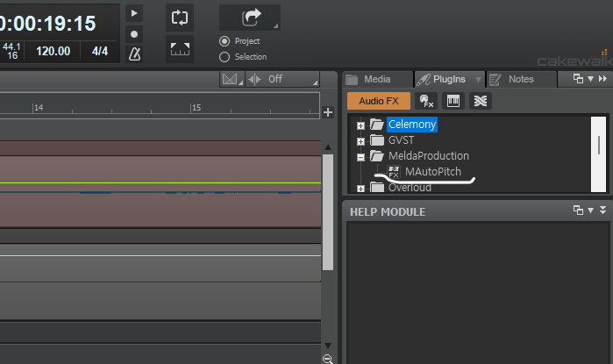Expand the Overloud folder
This screenshot has height=364, width=613.
tap(360, 189)
